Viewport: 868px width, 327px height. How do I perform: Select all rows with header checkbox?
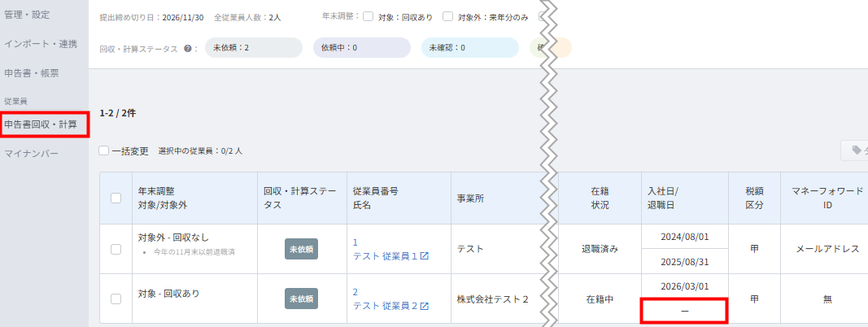(116, 198)
